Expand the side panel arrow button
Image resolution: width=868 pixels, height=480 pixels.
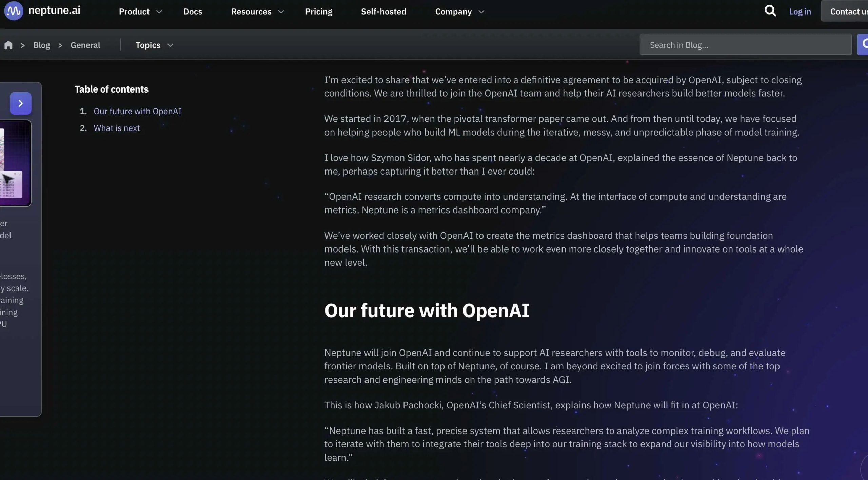click(20, 103)
